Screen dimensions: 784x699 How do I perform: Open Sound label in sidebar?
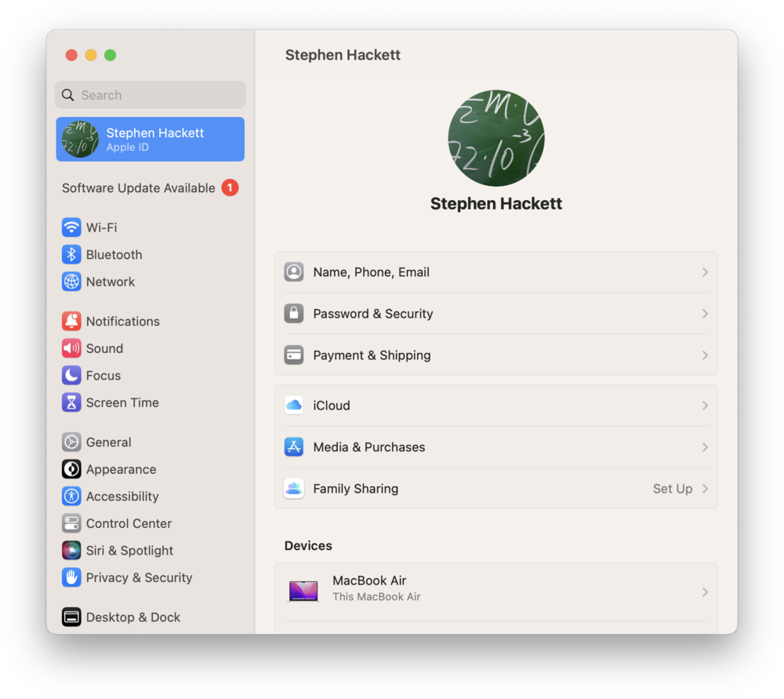point(104,348)
